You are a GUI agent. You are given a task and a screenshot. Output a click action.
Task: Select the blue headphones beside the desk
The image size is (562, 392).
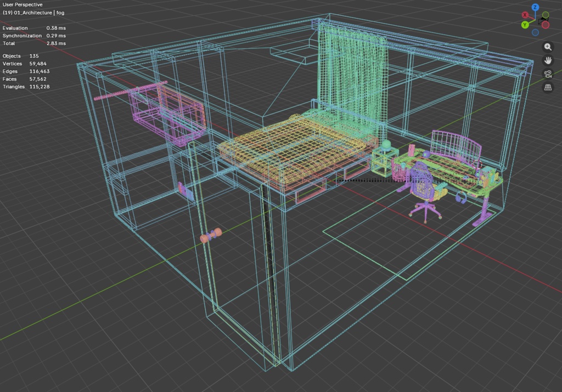[461, 197]
